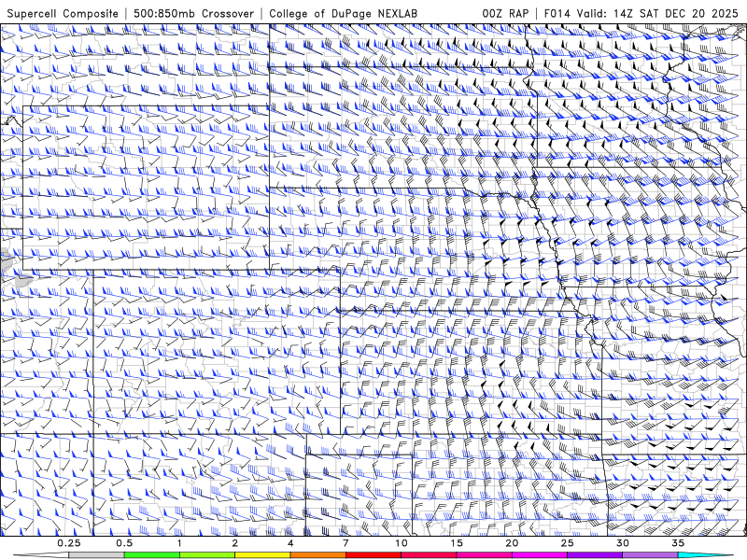747x560 pixels.
Task: Click the 'F014 Valid: 14Z SAT DEC 20 2025' text
Action: click(x=641, y=13)
